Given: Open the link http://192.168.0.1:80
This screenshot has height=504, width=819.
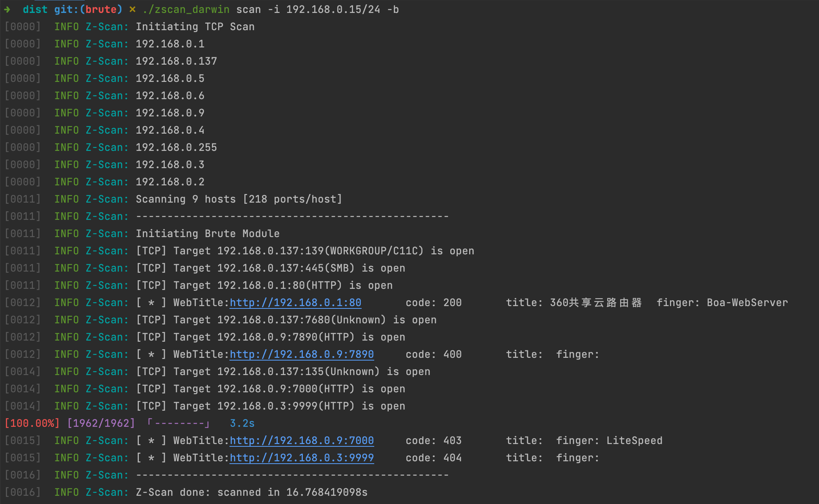Looking at the screenshot, I should 295,302.
